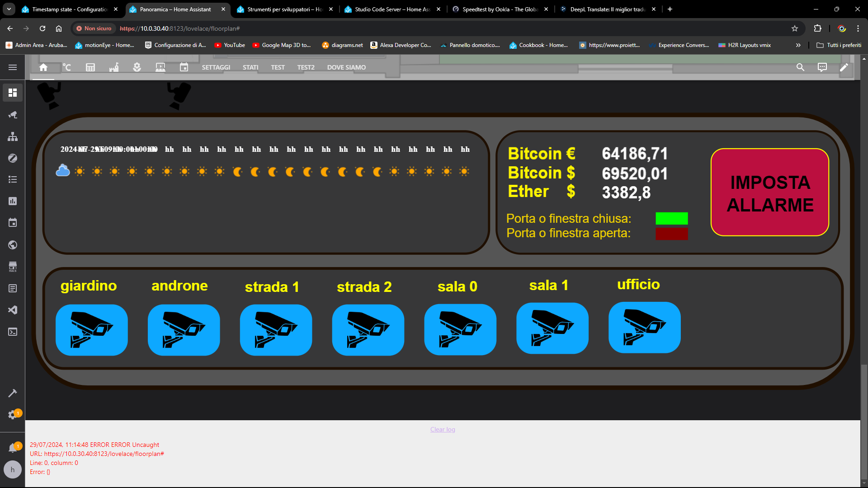Open the giardino camera feed
The width and height of the screenshot is (868, 488).
point(92,330)
